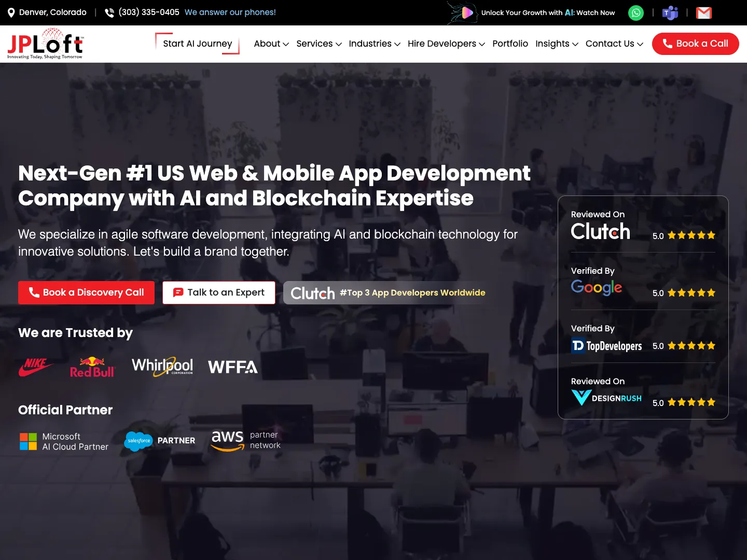The width and height of the screenshot is (747, 560).
Task: Click the Red Bull logo
Action: 92,367
